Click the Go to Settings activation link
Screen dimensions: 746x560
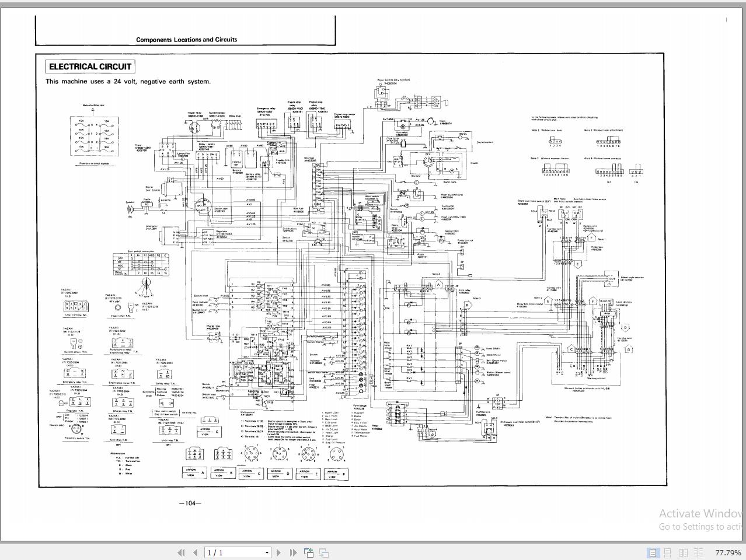point(698,526)
